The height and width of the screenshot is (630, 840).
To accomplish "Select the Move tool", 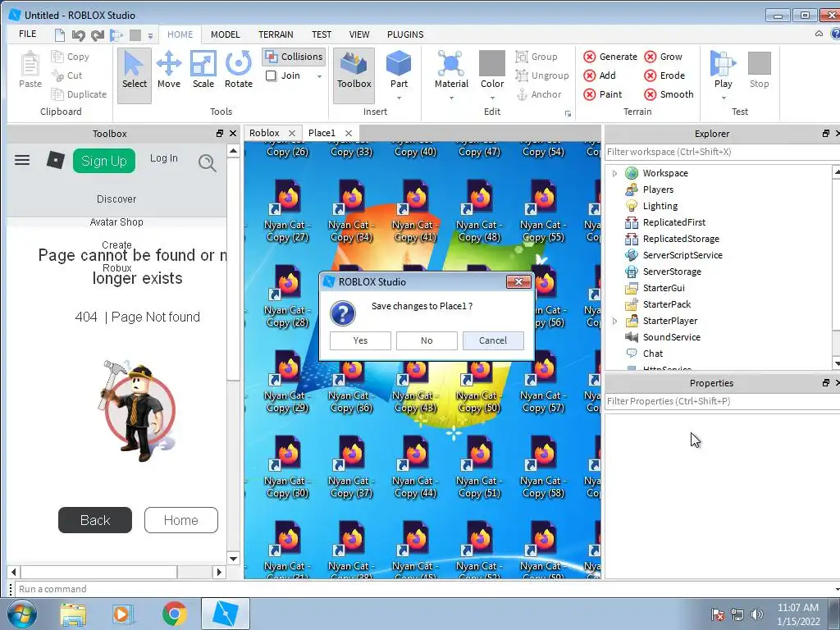I will click(x=169, y=70).
